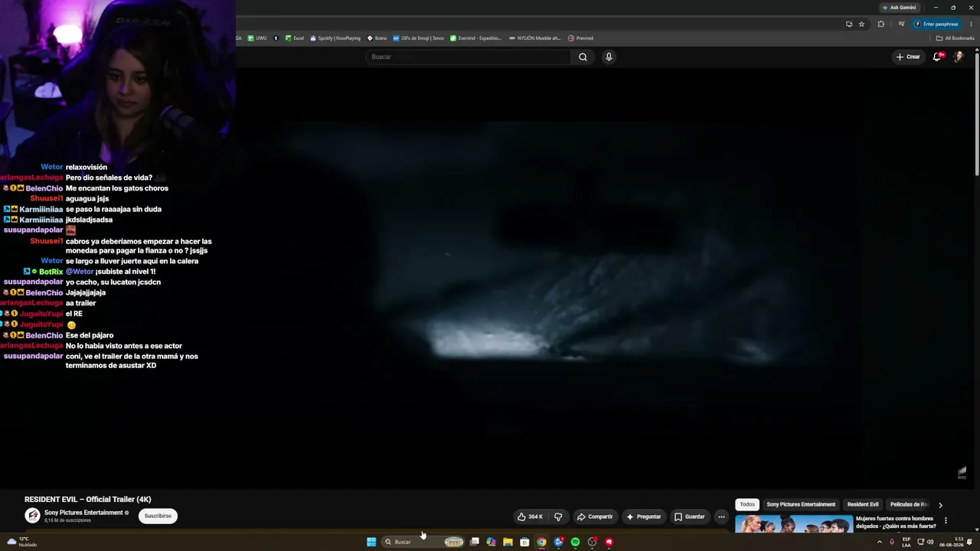This screenshot has height=551, width=980.
Task: Open Chrome's three-dot menu
Action: tap(971, 24)
